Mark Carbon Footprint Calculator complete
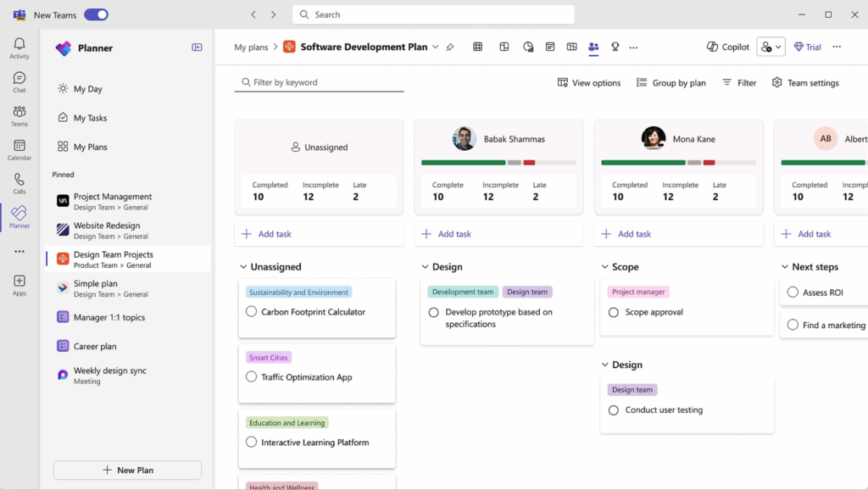The image size is (868, 490). [x=251, y=312]
